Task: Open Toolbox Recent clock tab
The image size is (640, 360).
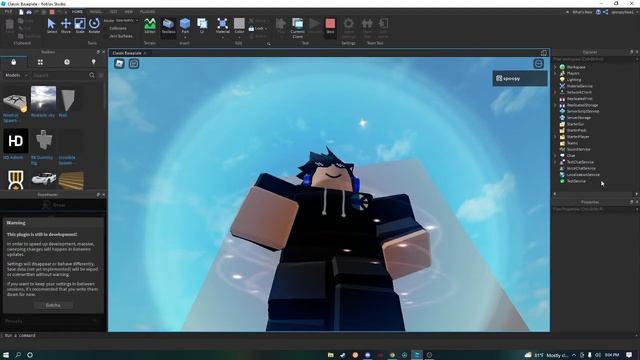Action: coord(67,62)
